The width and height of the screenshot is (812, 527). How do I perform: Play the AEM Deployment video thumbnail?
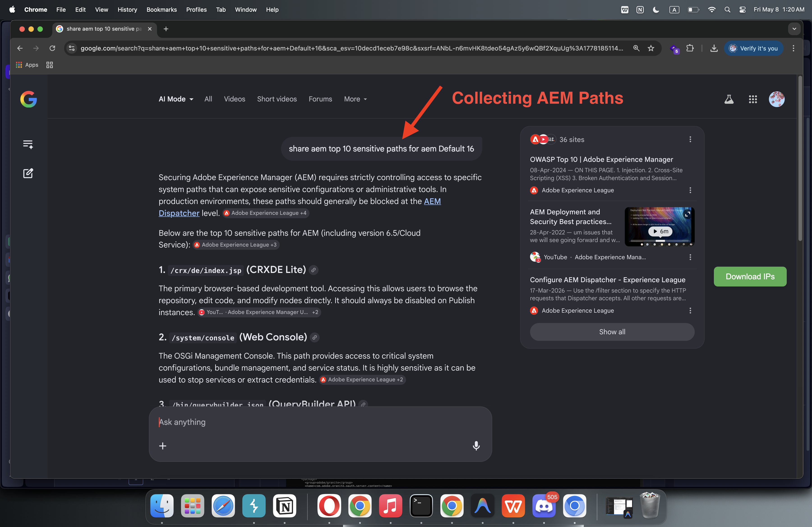click(660, 227)
